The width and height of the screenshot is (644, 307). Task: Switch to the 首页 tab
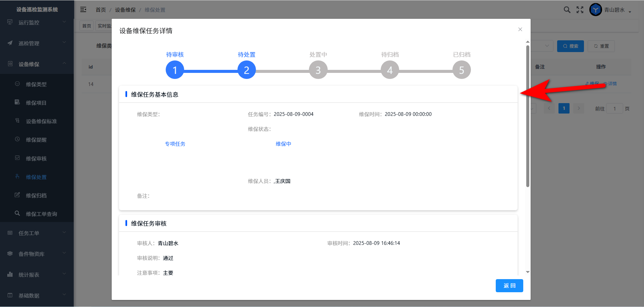coord(87,26)
